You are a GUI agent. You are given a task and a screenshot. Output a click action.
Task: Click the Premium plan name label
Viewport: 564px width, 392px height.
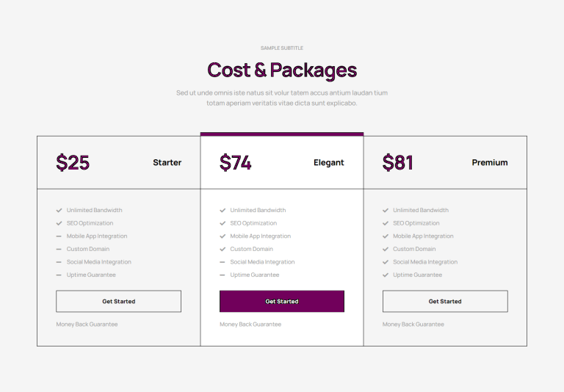coord(490,162)
